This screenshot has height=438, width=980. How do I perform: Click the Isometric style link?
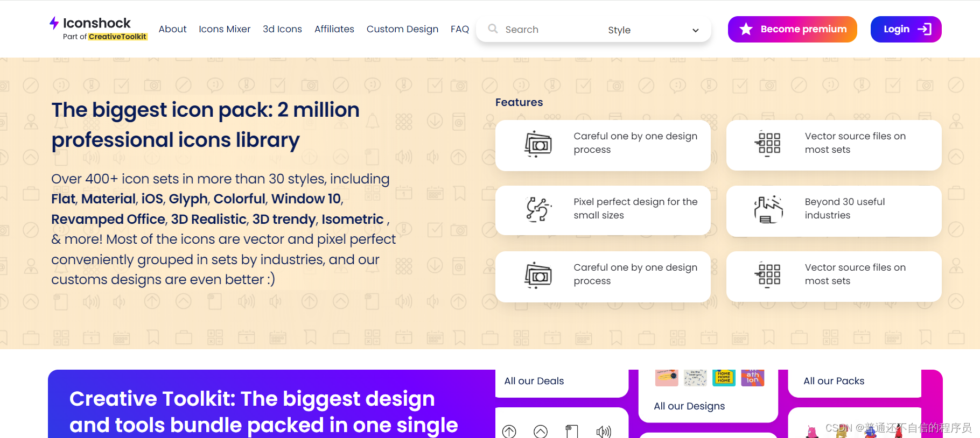coord(353,219)
